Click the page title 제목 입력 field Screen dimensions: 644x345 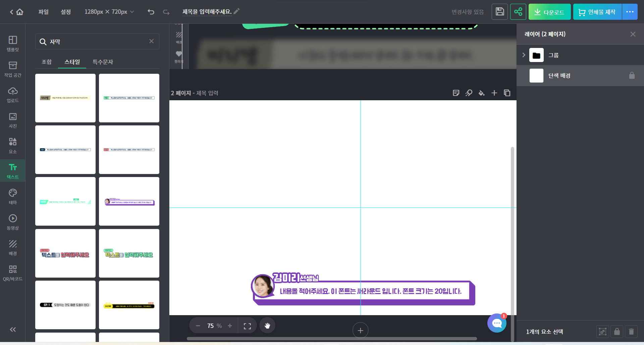(207, 93)
